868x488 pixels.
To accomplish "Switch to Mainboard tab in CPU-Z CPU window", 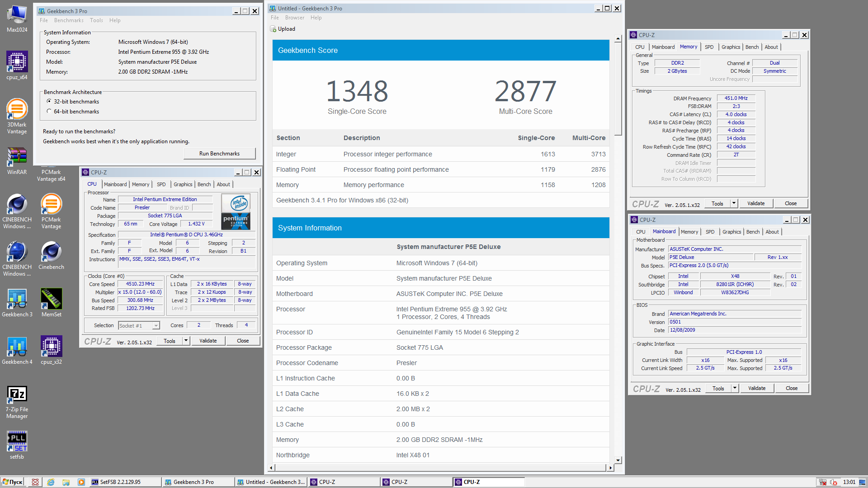I will [x=115, y=184].
